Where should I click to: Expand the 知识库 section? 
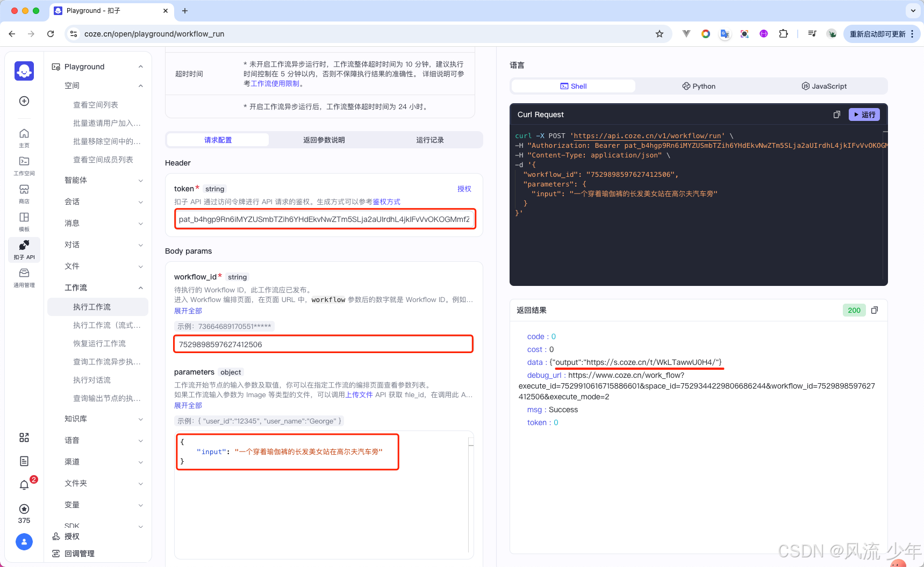point(141,419)
